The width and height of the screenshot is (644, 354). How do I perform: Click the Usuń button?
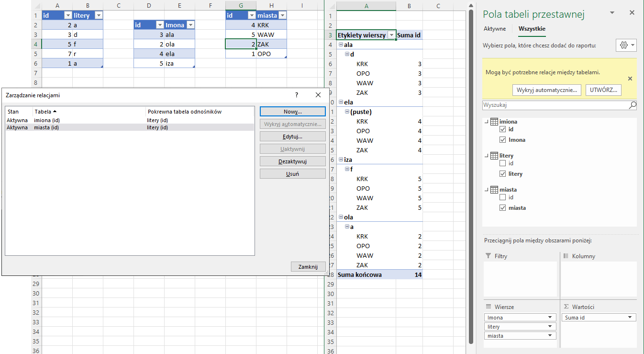pyautogui.click(x=293, y=174)
